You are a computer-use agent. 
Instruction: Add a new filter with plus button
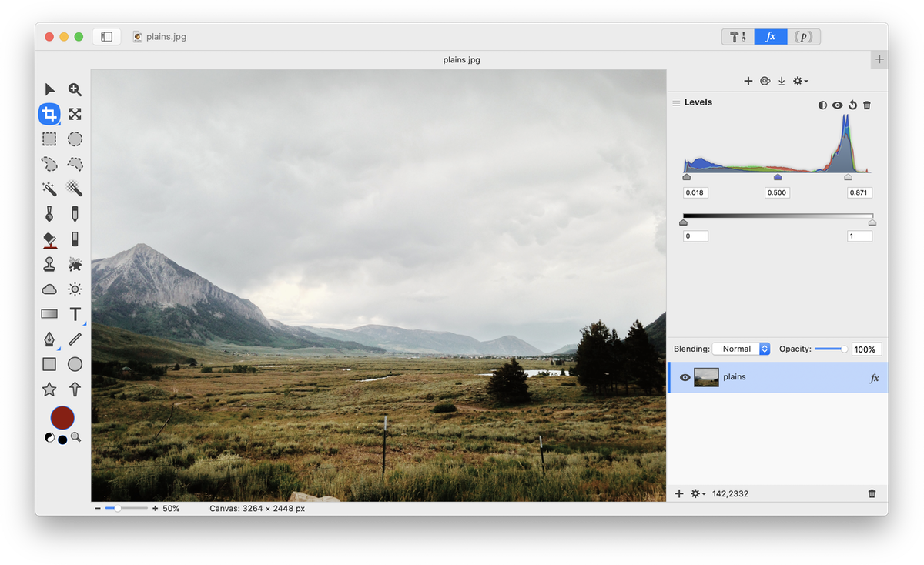coord(748,81)
